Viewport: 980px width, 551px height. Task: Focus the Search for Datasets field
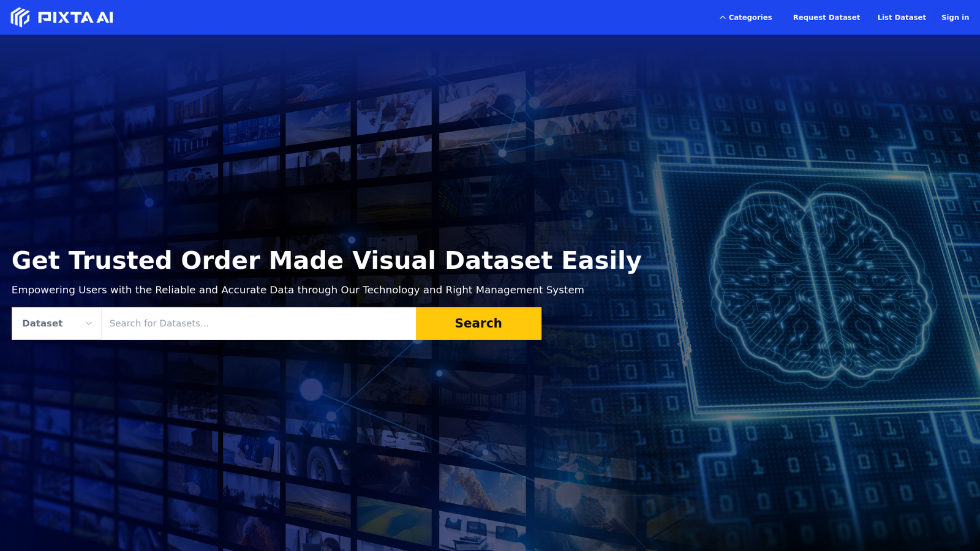tap(258, 323)
